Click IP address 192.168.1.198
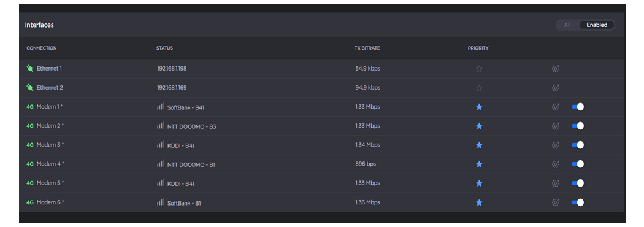This screenshot has height=227, width=644. click(172, 69)
